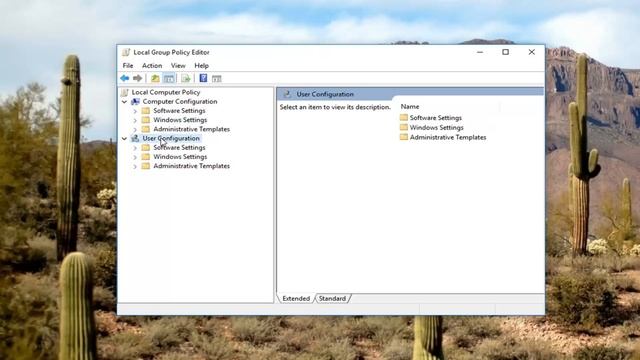Switch to the Extended tab
This screenshot has width=640, height=360.
296,298
